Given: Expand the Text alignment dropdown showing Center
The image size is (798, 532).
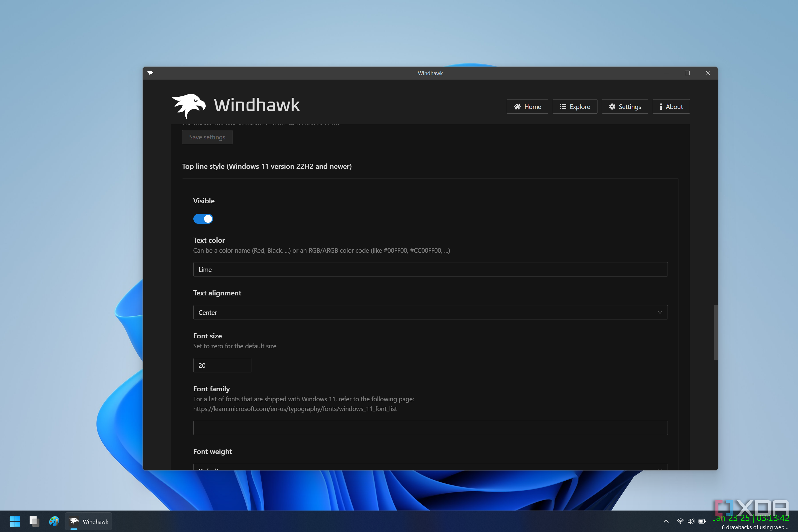Looking at the screenshot, I should 430,313.
